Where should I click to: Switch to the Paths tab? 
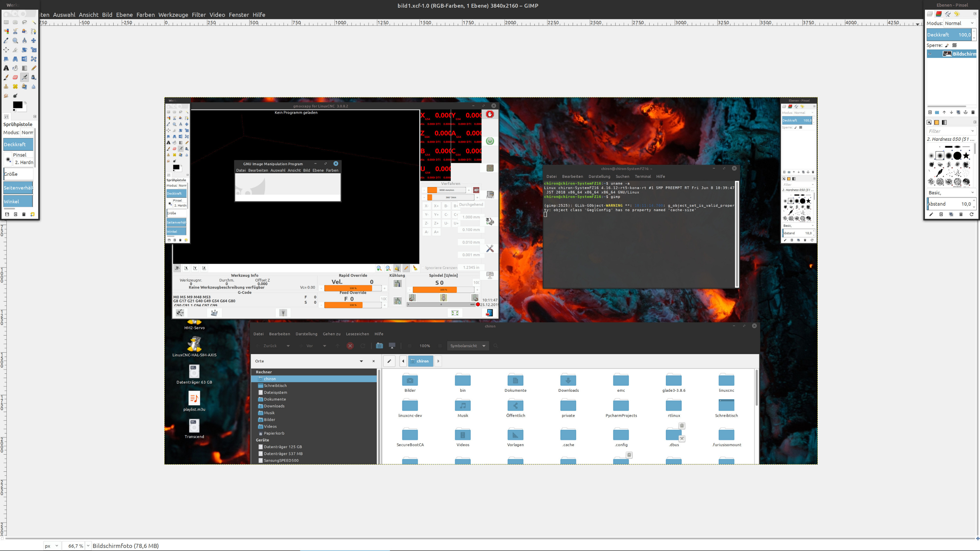click(x=948, y=14)
